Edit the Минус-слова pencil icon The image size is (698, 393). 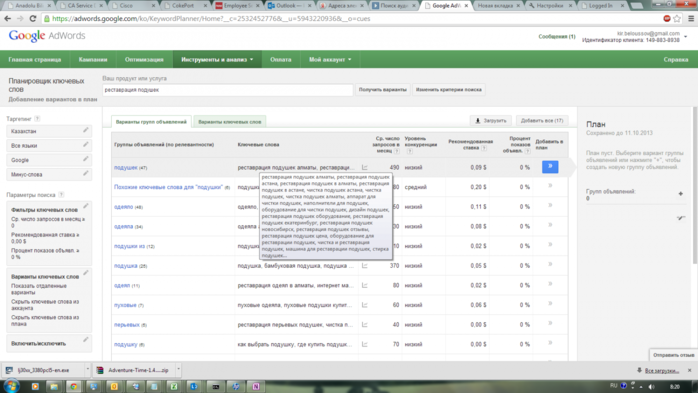(x=85, y=174)
